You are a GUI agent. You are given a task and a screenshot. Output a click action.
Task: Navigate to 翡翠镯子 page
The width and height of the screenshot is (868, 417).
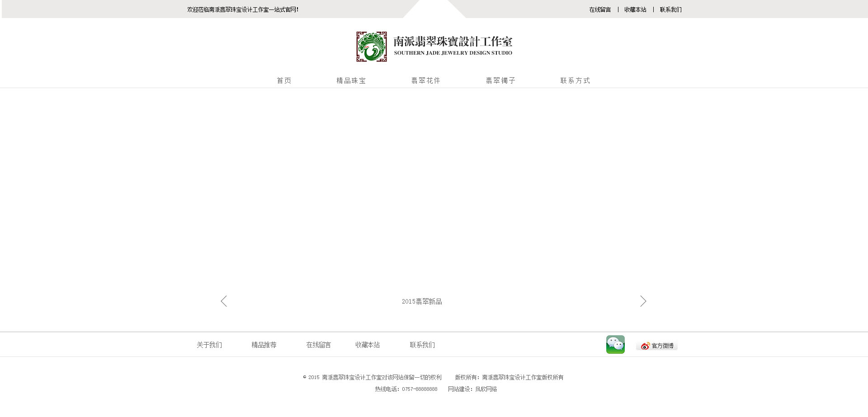[x=500, y=80]
